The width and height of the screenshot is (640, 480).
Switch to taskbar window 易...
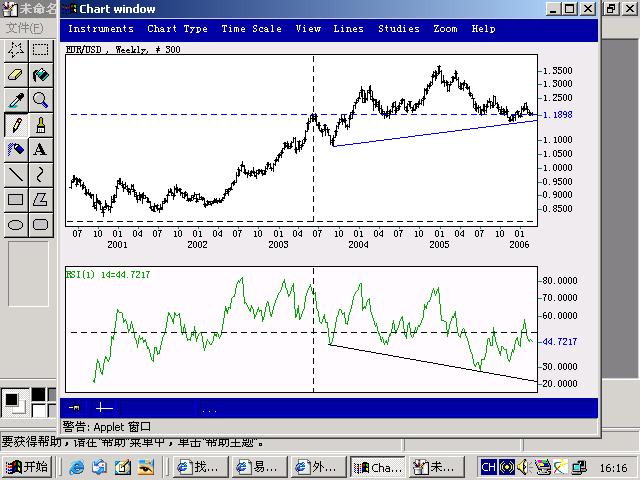click(x=260, y=467)
